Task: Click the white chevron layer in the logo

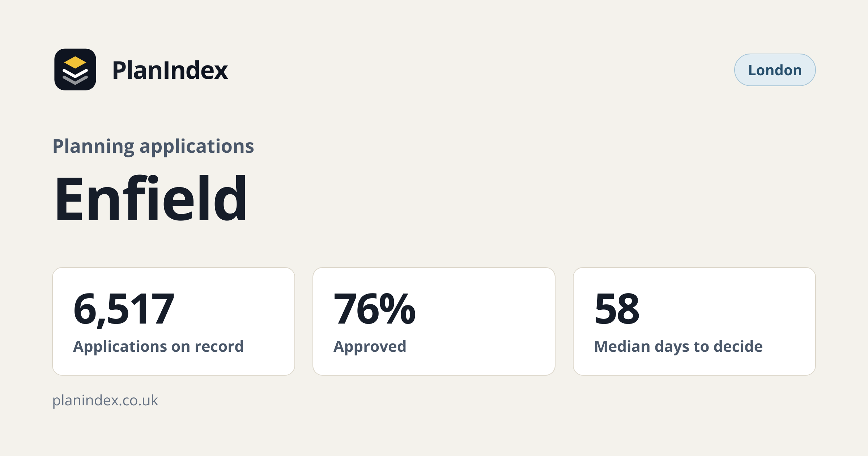Action: click(75, 73)
